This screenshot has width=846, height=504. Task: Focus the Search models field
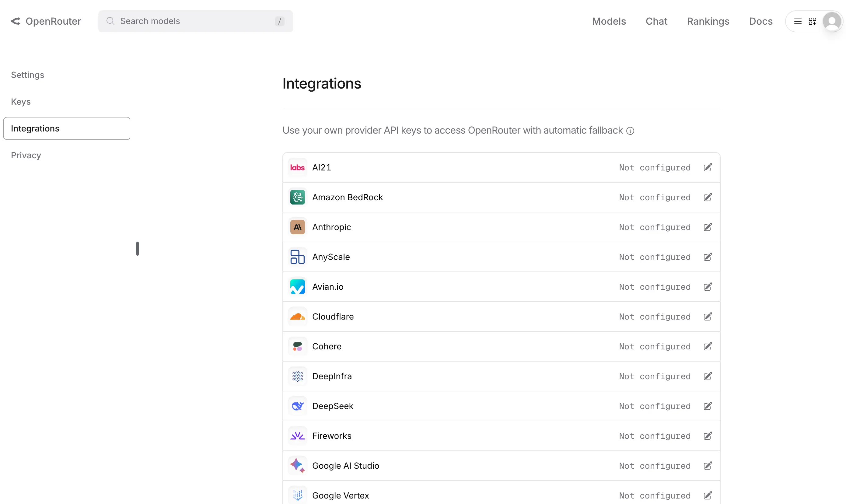pos(196,21)
